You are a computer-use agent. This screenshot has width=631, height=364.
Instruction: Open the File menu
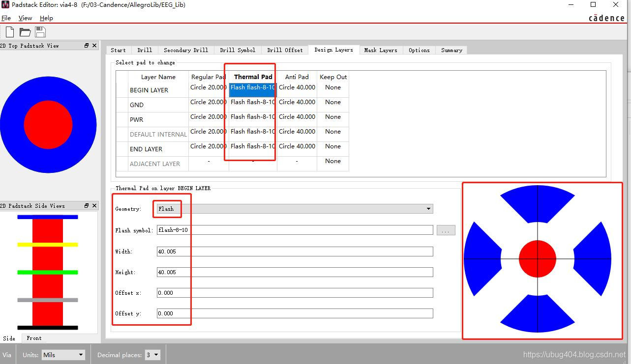pos(6,18)
